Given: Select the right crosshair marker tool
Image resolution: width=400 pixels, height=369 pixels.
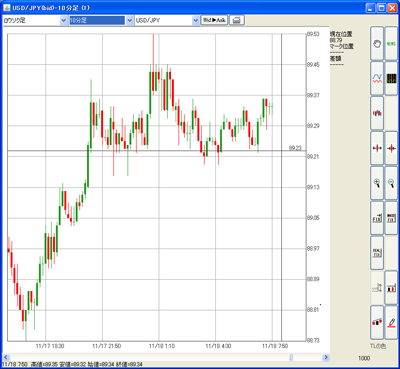Looking at the screenshot, I should [x=391, y=148].
